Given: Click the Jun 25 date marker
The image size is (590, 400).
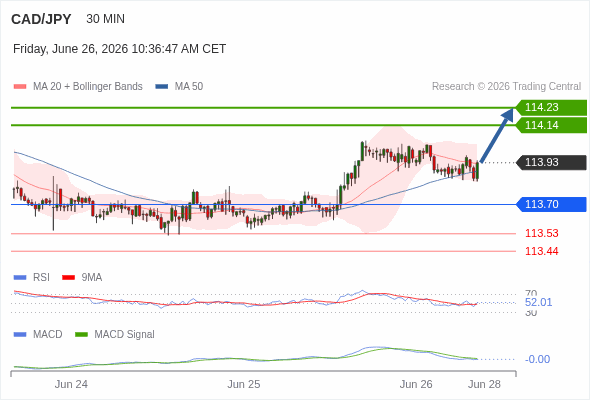Looking at the screenshot, I should 243,384.
